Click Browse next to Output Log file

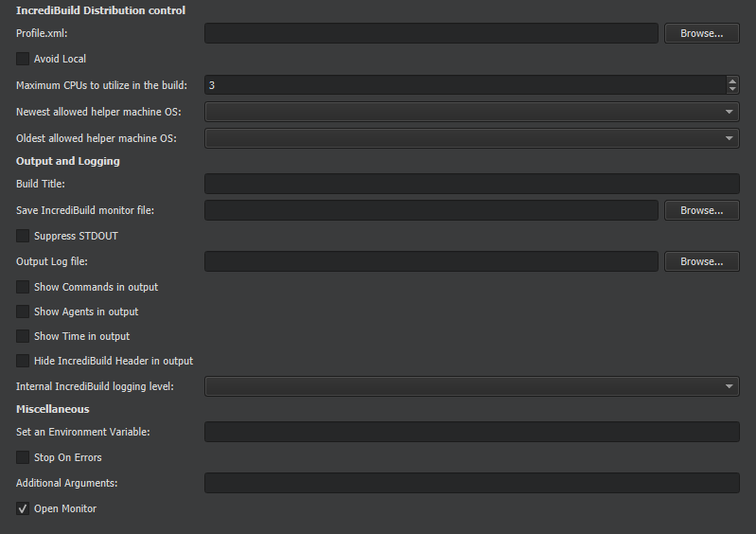(x=701, y=261)
